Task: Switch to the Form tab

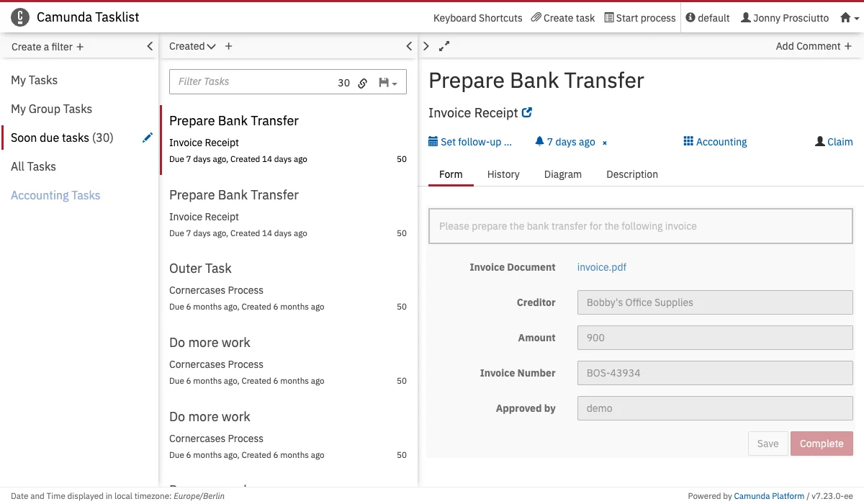Action: point(451,174)
